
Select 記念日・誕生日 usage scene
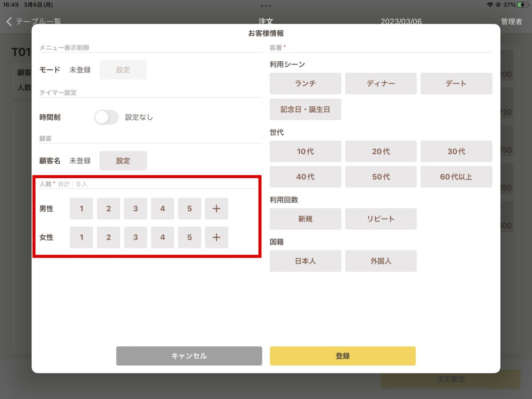[305, 109]
